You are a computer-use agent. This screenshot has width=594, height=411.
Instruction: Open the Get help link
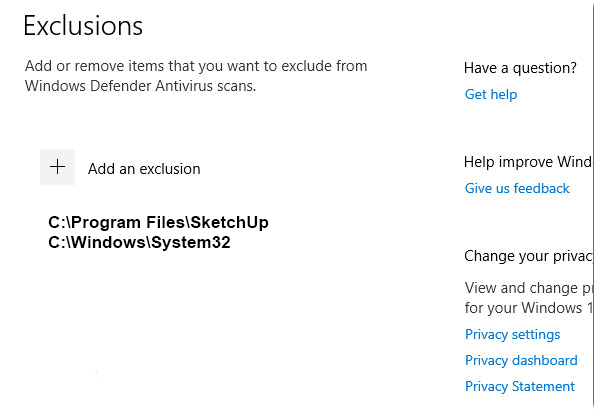point(491,94)
